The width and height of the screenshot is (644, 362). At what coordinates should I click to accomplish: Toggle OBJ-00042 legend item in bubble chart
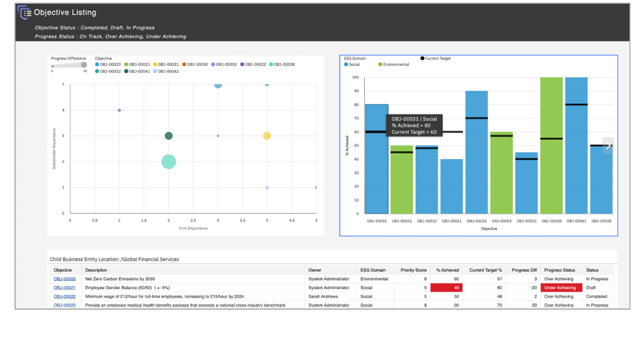(166, 72)
